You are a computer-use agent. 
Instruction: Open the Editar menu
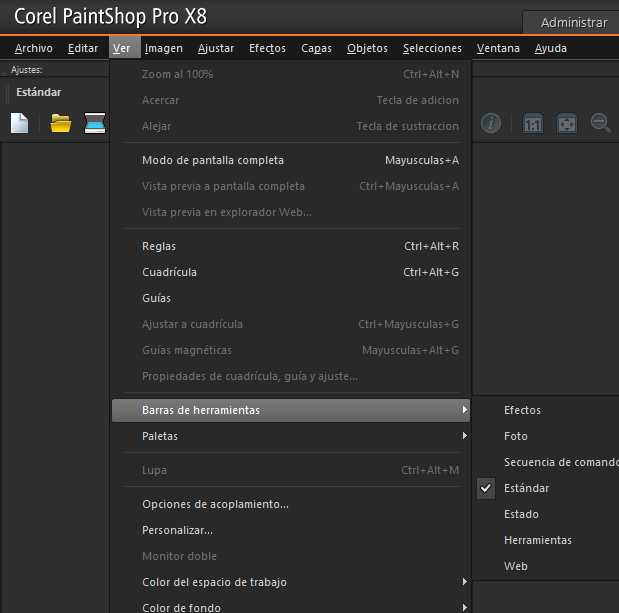point(83,48)
